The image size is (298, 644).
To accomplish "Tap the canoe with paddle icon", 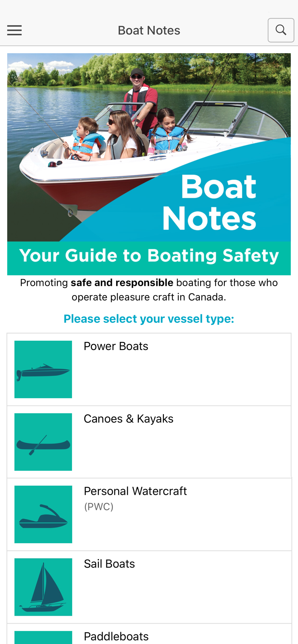I will coord(43,442).
